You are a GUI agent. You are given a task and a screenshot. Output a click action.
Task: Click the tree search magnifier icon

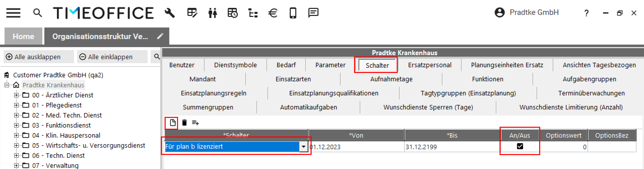pos(157,57)
